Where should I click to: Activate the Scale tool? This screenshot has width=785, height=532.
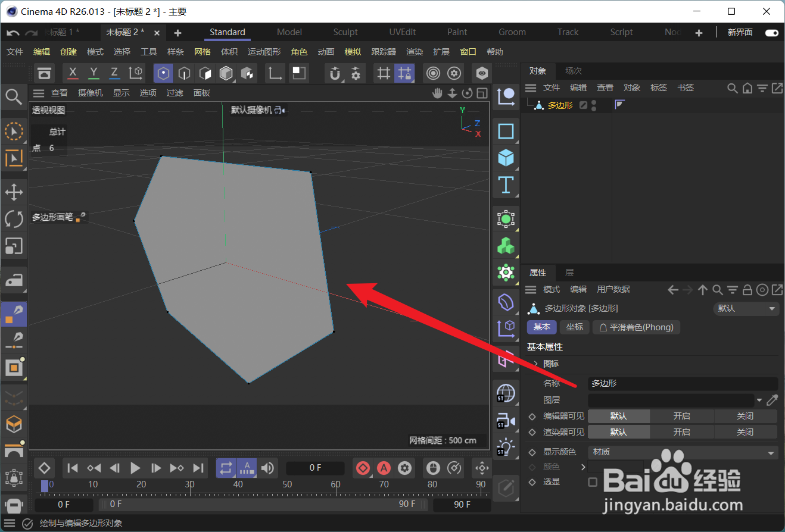[14, 246]
